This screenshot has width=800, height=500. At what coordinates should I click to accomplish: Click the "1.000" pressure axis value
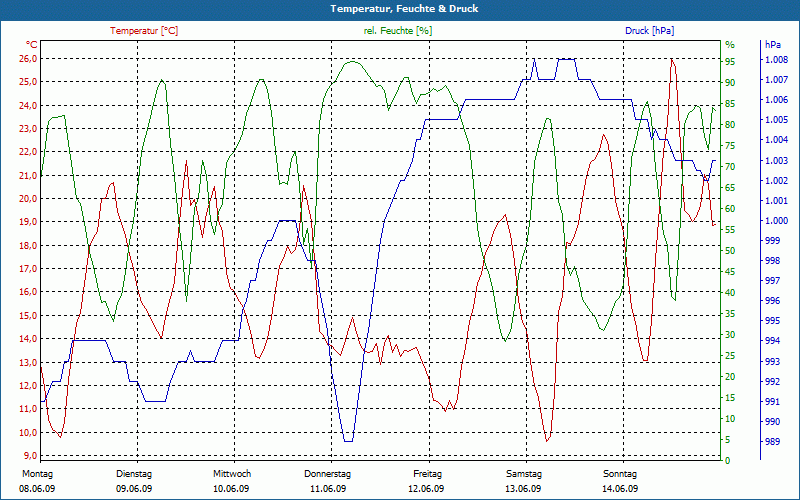(776, 221)
